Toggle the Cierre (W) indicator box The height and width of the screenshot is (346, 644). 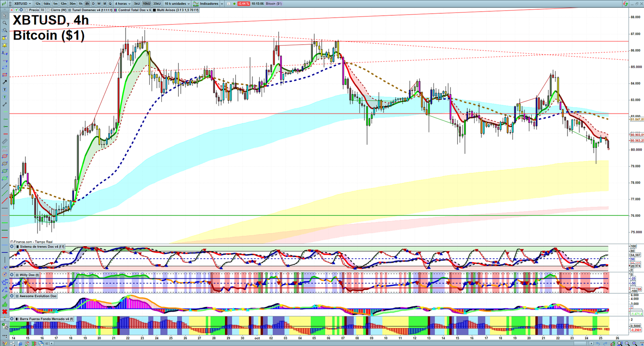click(48, 10)
